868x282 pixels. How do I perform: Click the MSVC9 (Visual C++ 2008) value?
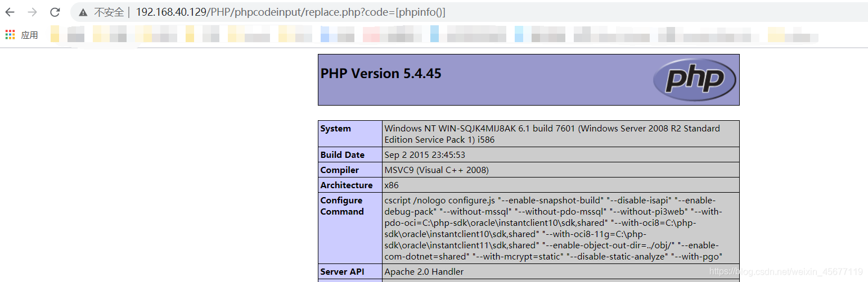click(x=437, y=170)
